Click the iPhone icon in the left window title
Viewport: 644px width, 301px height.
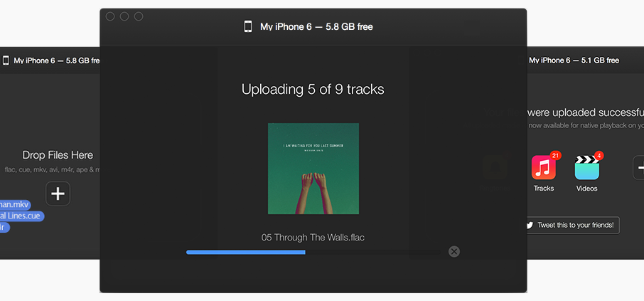click(6, 61)
